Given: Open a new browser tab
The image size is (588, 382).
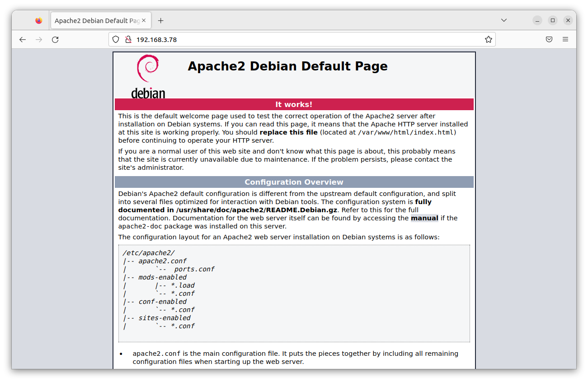Looking at the screenshot, I should pos(160,20).
